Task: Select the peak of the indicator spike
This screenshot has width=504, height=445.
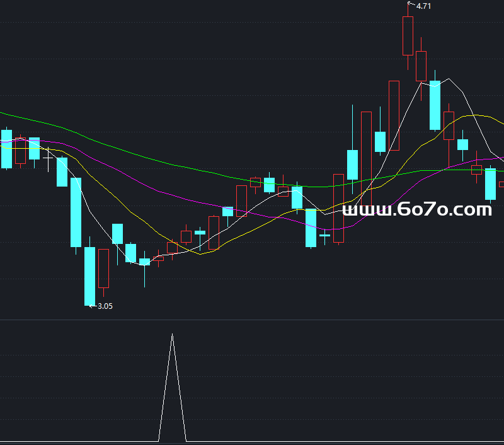Action: click(x=172, y=335)
